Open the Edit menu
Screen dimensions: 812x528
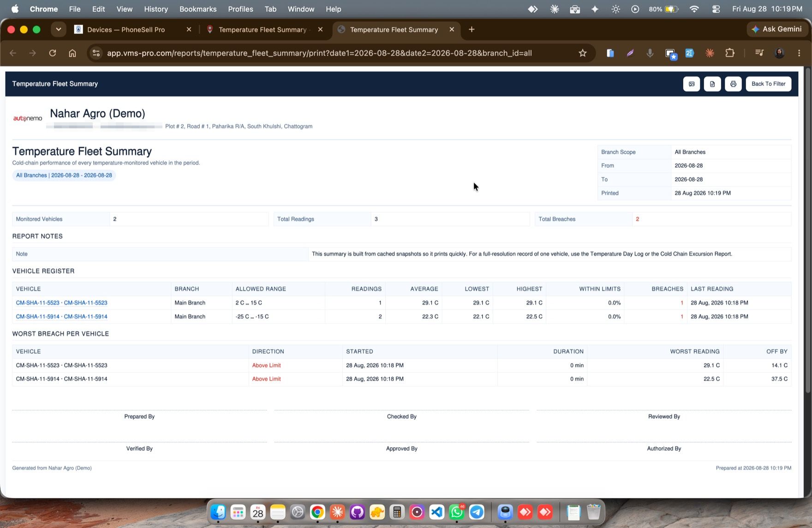click(98, 9)
